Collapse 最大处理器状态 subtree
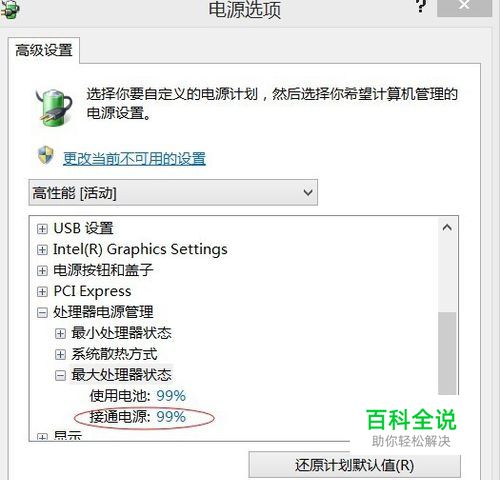 (60, 375)
